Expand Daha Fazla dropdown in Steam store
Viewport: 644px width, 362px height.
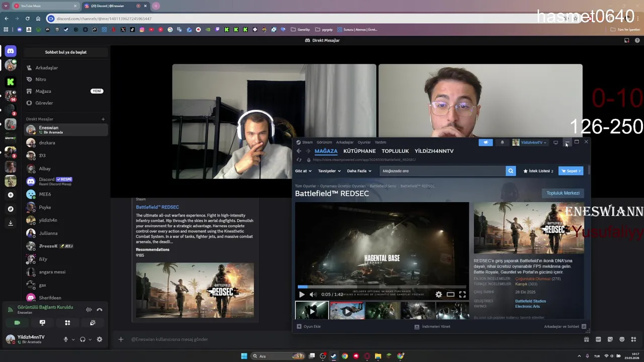(x=359, y=171)
